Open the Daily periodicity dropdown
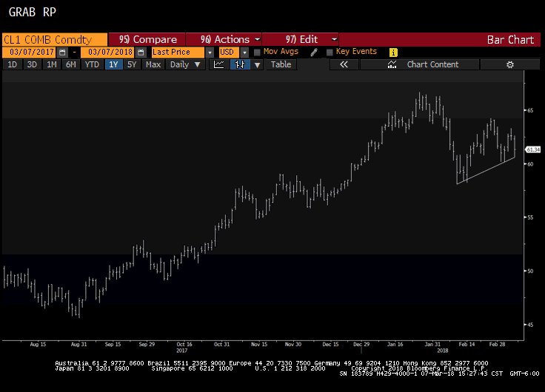545x392 pixels. (185, 64)
